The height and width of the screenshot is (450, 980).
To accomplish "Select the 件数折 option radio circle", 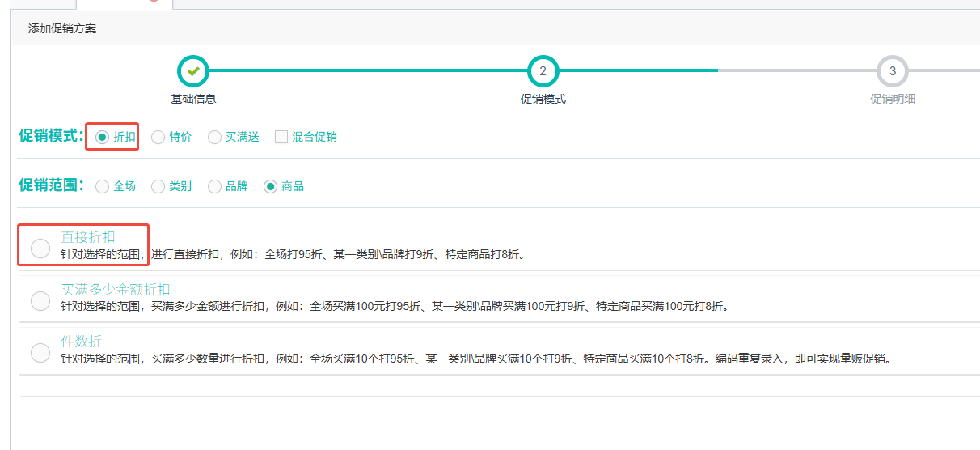I will coord(40,353).
